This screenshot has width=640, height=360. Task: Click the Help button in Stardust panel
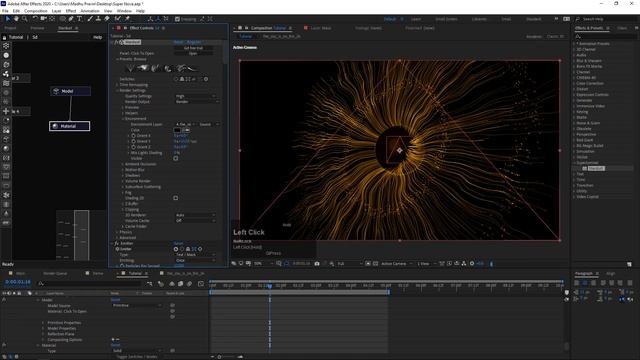coord(97,37)
